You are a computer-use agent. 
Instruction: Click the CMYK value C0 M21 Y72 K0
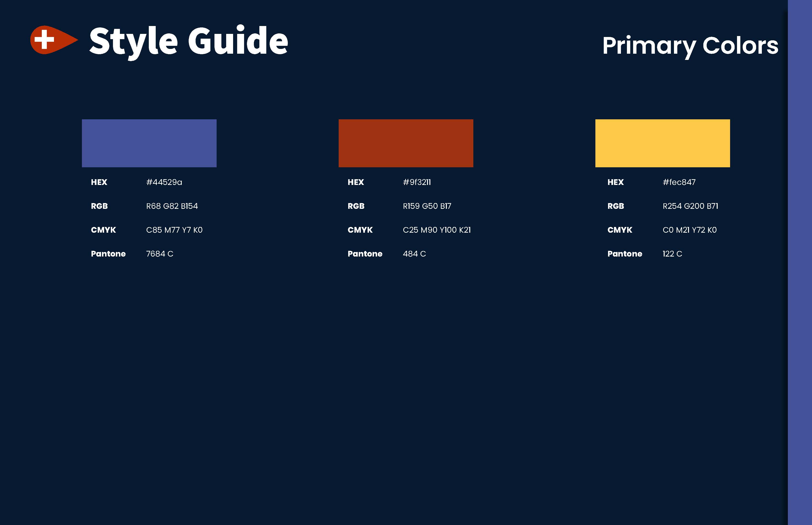pyautogui.click(x=689, y=230)
